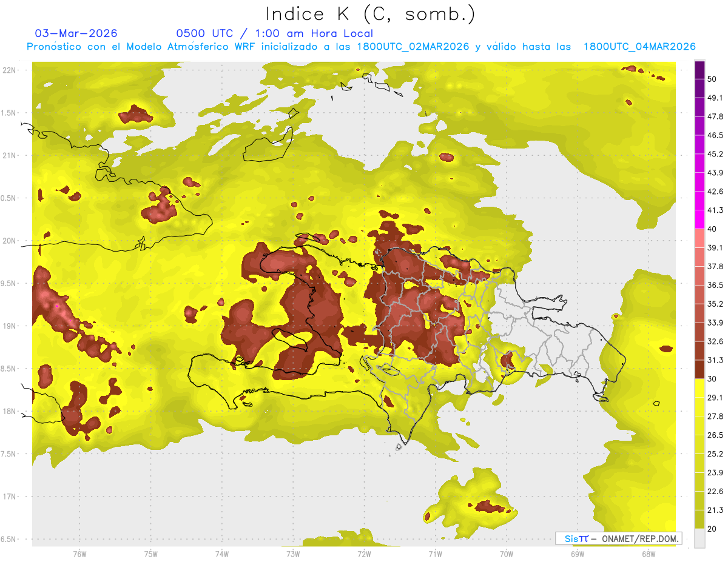The height and width of the screenshot is (562, 728).
Task: Click the '46.5' color bar label
Action: (x=715, y=136)
